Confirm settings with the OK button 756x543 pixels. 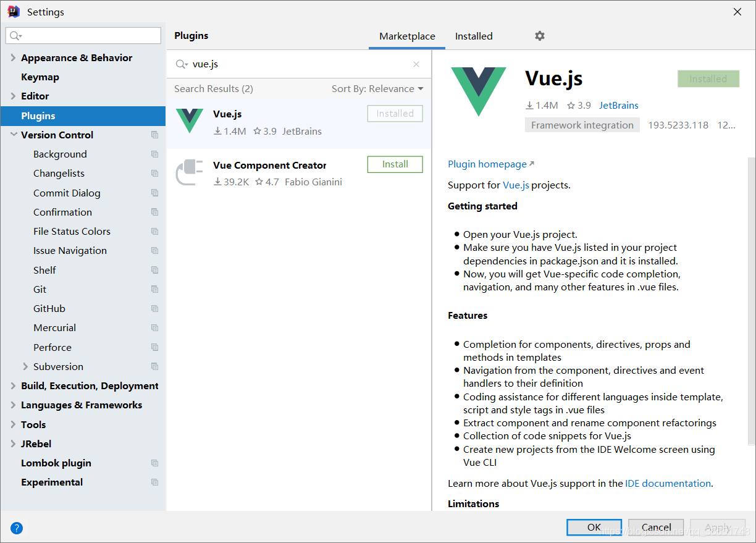tap(594, 527)
